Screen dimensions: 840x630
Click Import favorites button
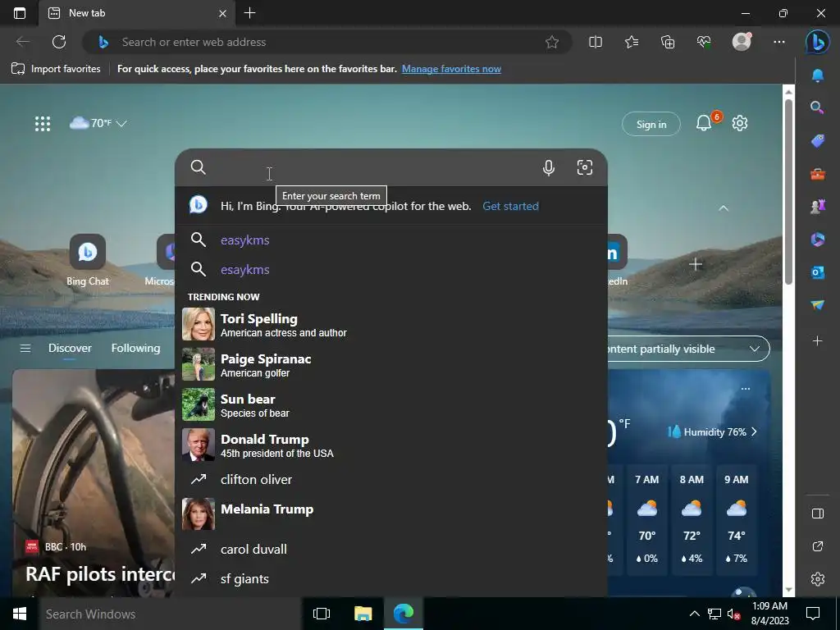57,69
